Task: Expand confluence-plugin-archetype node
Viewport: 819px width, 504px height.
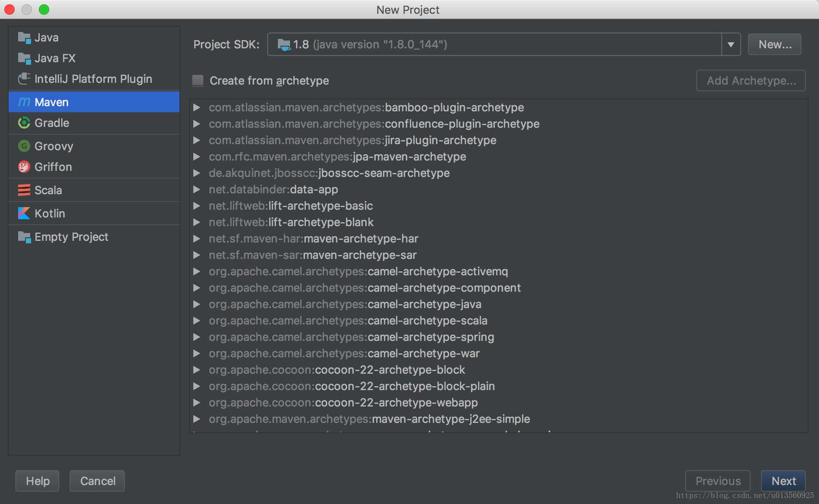Action: pyautogui.click(x=197, y=124)
